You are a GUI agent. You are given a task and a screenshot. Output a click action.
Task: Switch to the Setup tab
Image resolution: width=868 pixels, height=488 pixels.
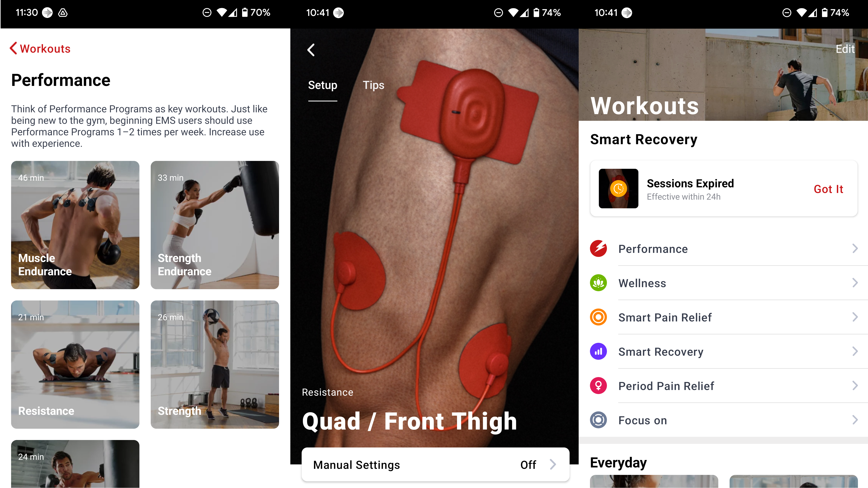pos(322,85)
